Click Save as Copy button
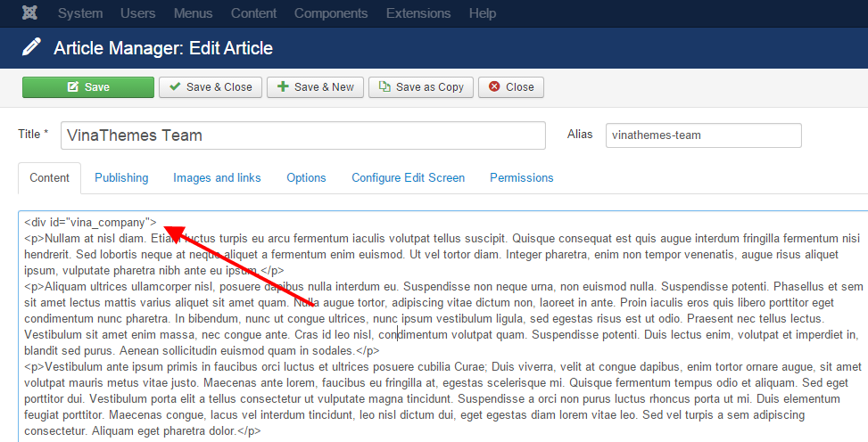Image resolution: width=868 pixels, height=442 pixels. point(421,87)
